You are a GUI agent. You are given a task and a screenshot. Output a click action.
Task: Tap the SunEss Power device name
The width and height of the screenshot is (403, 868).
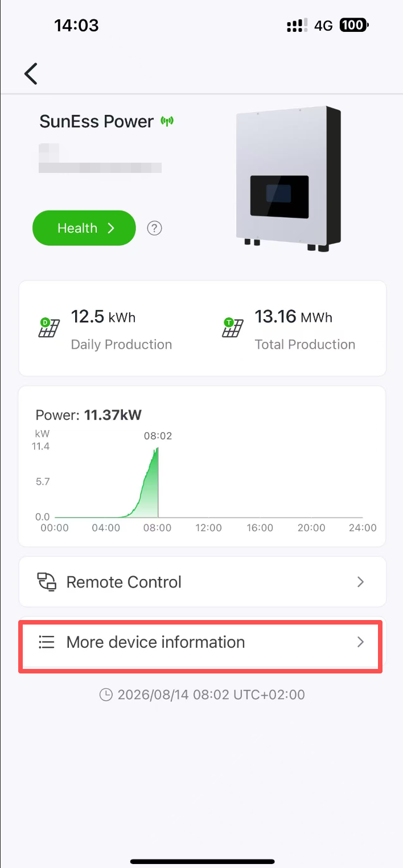[x=97, y=121]
